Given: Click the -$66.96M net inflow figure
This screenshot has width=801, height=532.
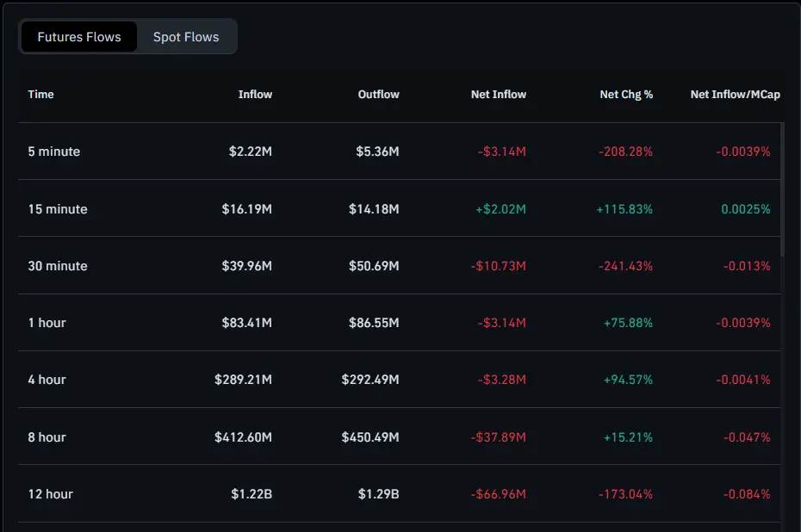Looking at the screenshot, I should coord(500,493).
